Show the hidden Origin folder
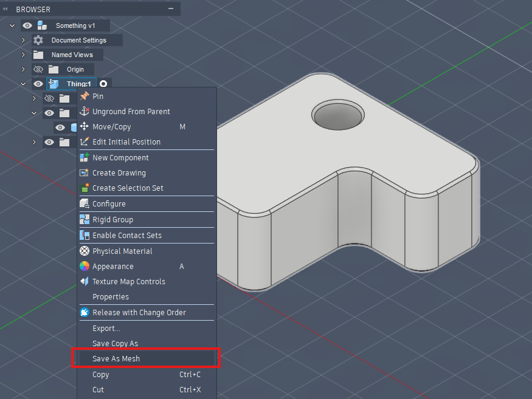This screenshot has height=399, width=532. (38, 69)
